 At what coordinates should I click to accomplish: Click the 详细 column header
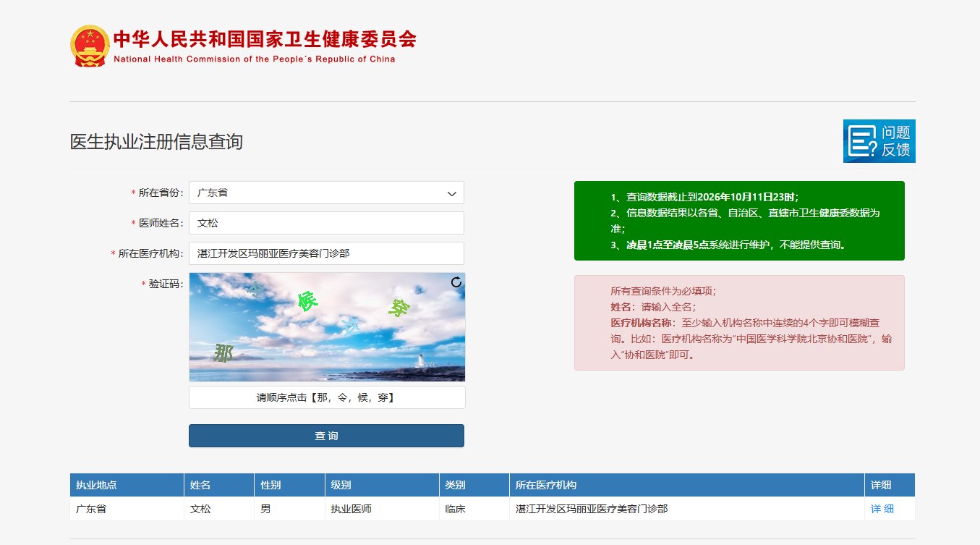point(890,485)
